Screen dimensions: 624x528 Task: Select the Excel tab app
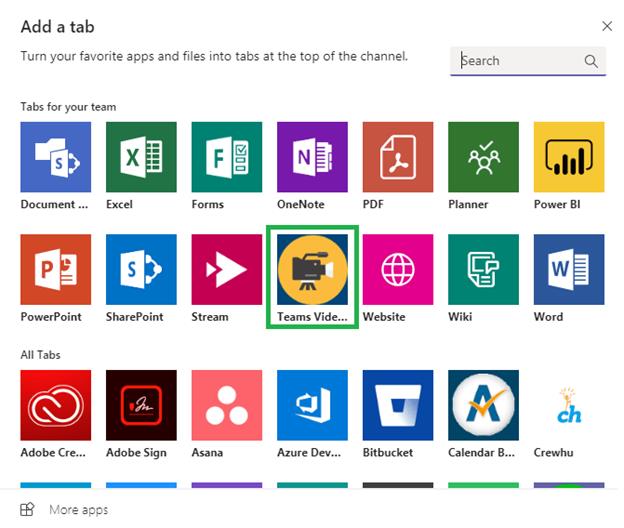[141, 157]
